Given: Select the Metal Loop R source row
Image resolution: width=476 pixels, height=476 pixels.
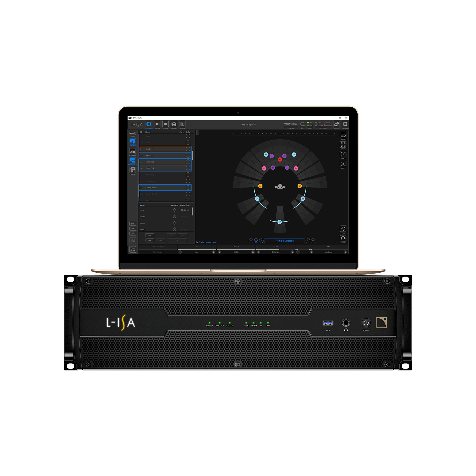Looking at the screenshot, I should tap(165, 181).
